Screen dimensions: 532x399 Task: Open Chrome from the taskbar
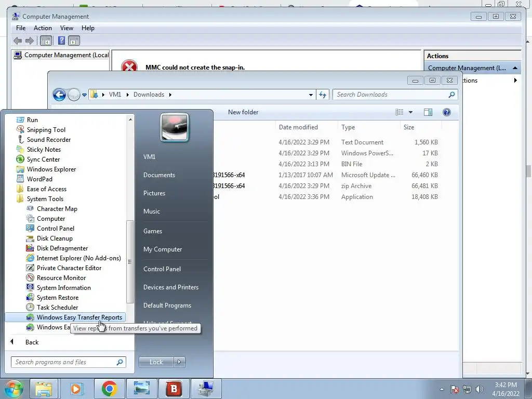109,389
